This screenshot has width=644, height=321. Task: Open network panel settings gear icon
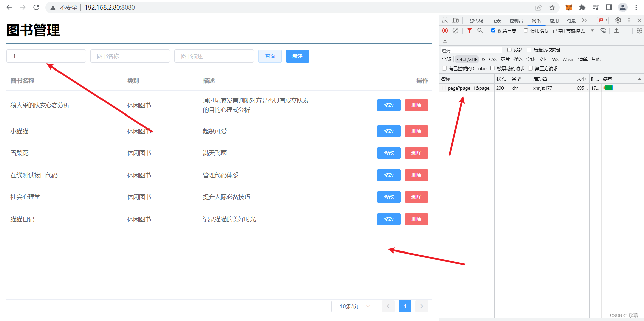click(639, 31)
